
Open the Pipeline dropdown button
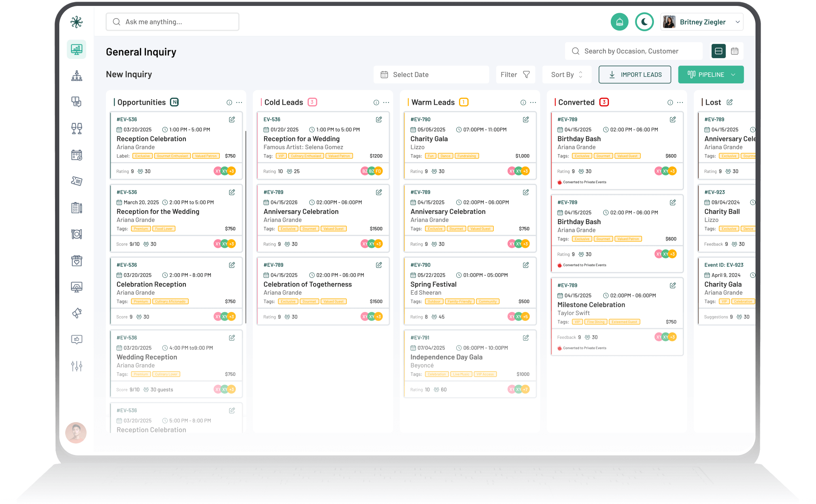click(x=710, y=75)
